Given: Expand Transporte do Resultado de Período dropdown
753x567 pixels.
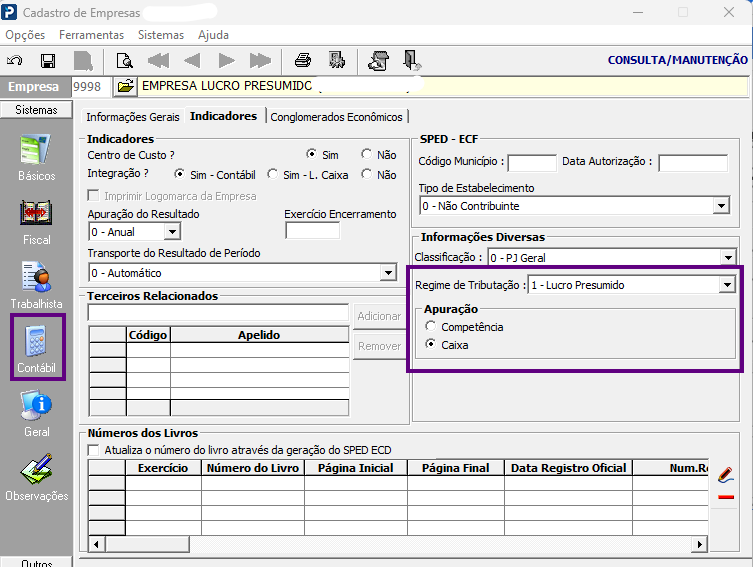Looking at the screenshot, I should (x=388, y=273).
